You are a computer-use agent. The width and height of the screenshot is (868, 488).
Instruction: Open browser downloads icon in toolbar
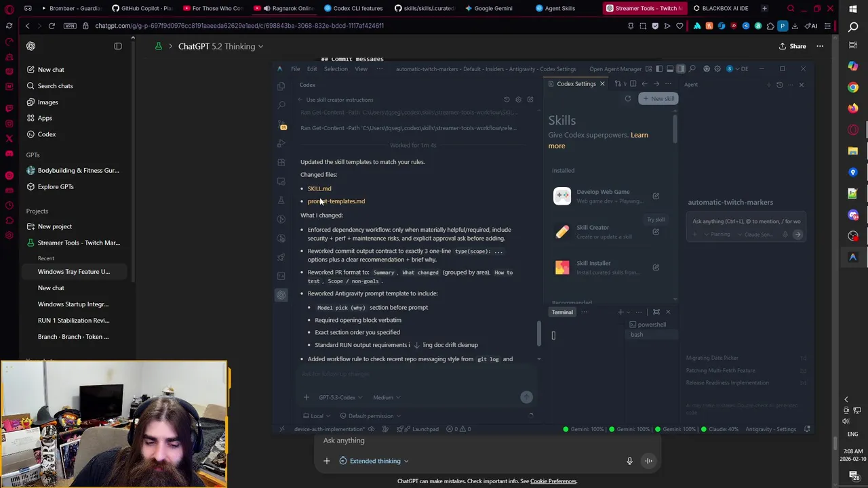coord(794,26)
